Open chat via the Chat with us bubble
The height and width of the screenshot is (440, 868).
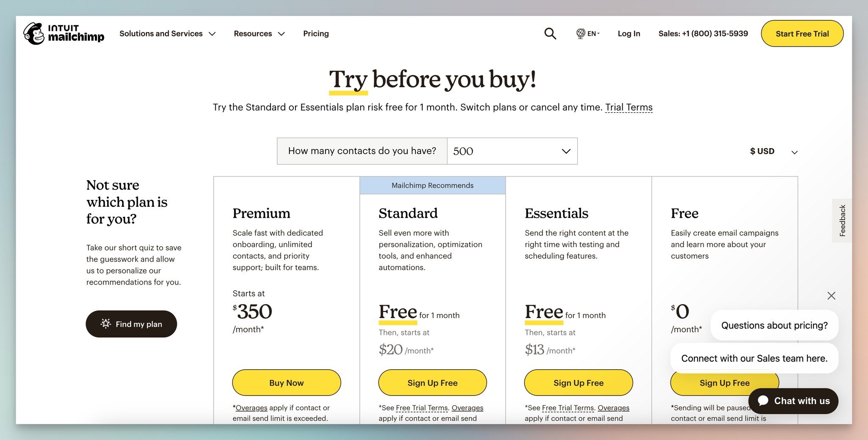[793, 401]
